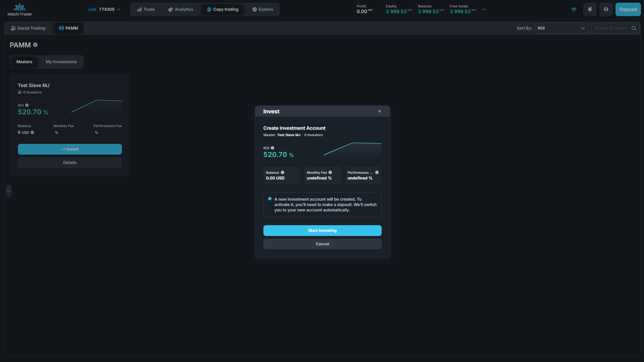Click the Match-Trader logo
Screen dimensions: 644x362
point(20,9)
